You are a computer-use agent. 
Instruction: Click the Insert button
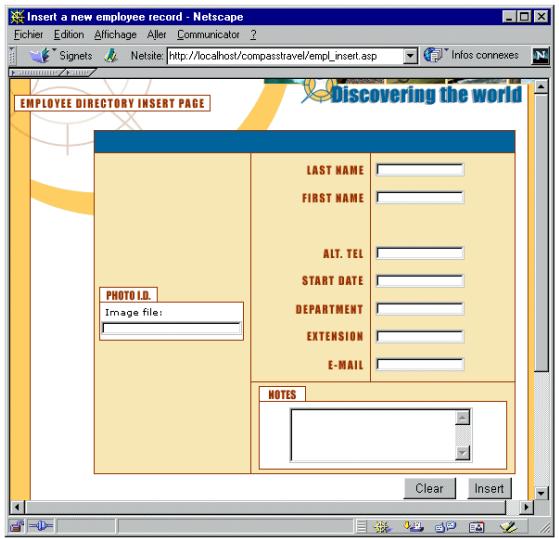coord(489,488)
